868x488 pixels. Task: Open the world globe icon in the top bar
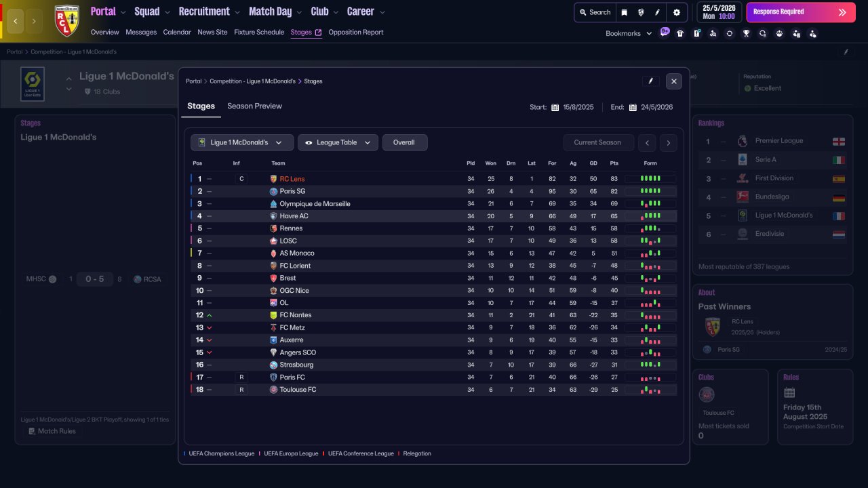click(641, 12)
